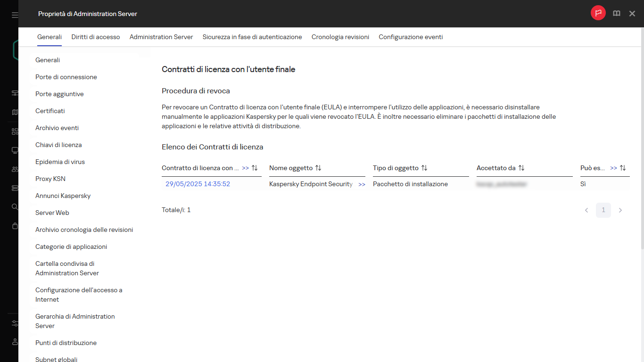Viewport: 644px width, 362px height.
Task: Open the 29/05/2025 14:35:52 license link
Action: coord(198,184)
